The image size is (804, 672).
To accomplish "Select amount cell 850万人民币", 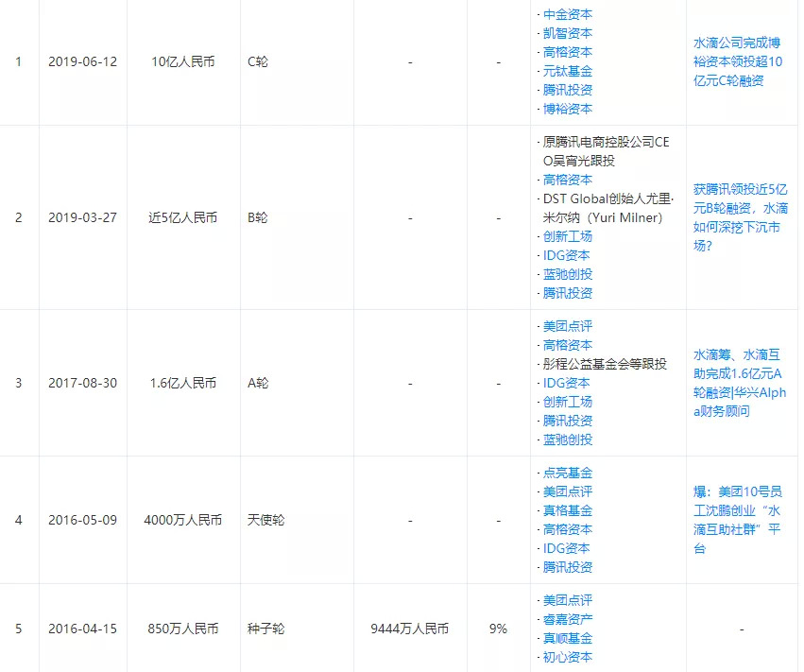I will point(183,629).
